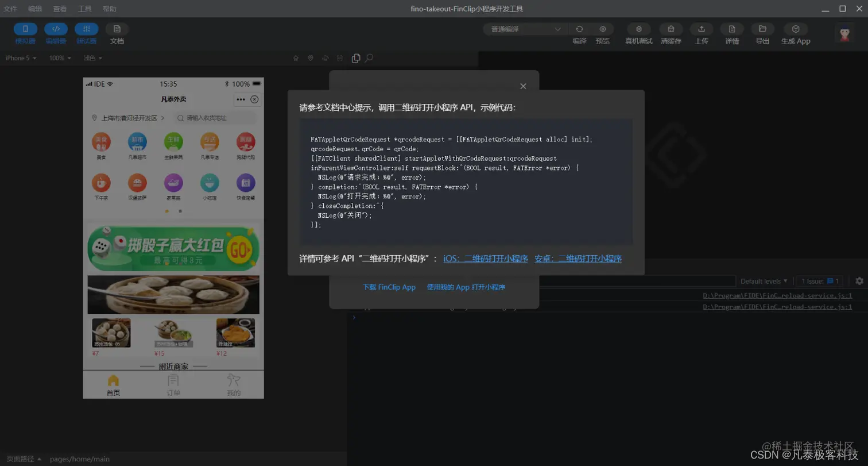868x466 pixels.
Task: Run 编译 to compile the project
Action: tap(580, 33)
